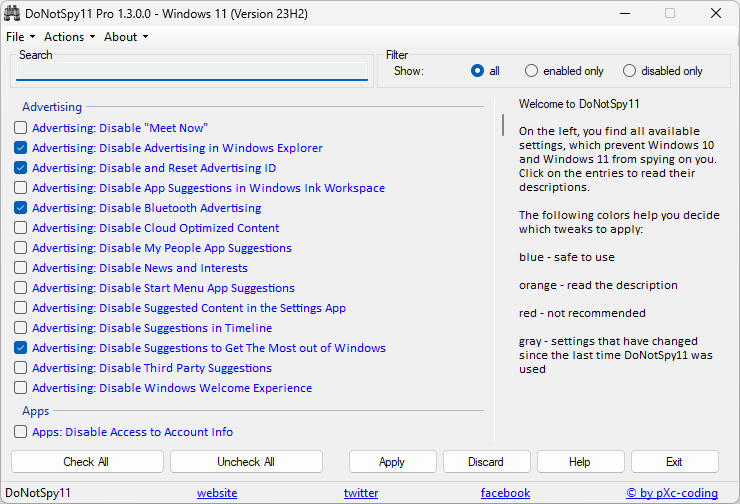Check Disable App Suggestions in Windows Ink Workspace
The image size is (740, 504).
(x=20, y=187)
